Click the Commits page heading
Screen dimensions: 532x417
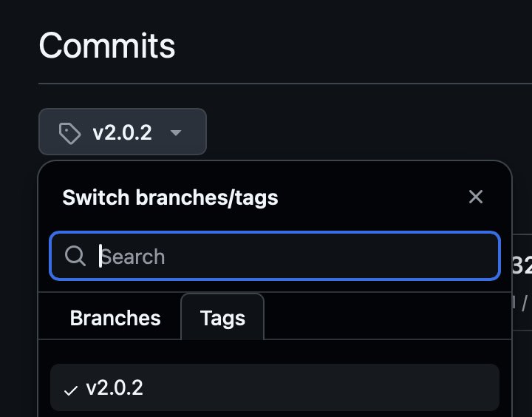pos(107,46)
